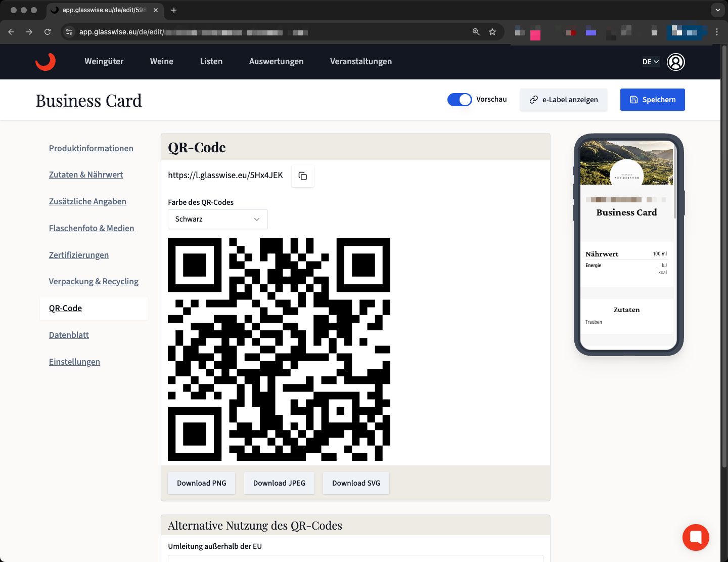Viewport: 728px width, 562px height.
Task: Open Veranstaltungen in top navigation
Action: [x=361, y=61]
